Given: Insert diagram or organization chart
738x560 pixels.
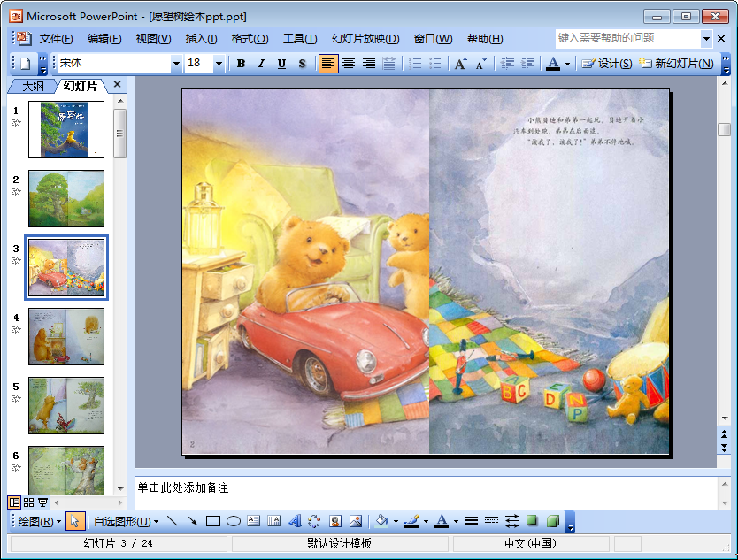Looking at the screenshot, I should [x=314, y=521].
